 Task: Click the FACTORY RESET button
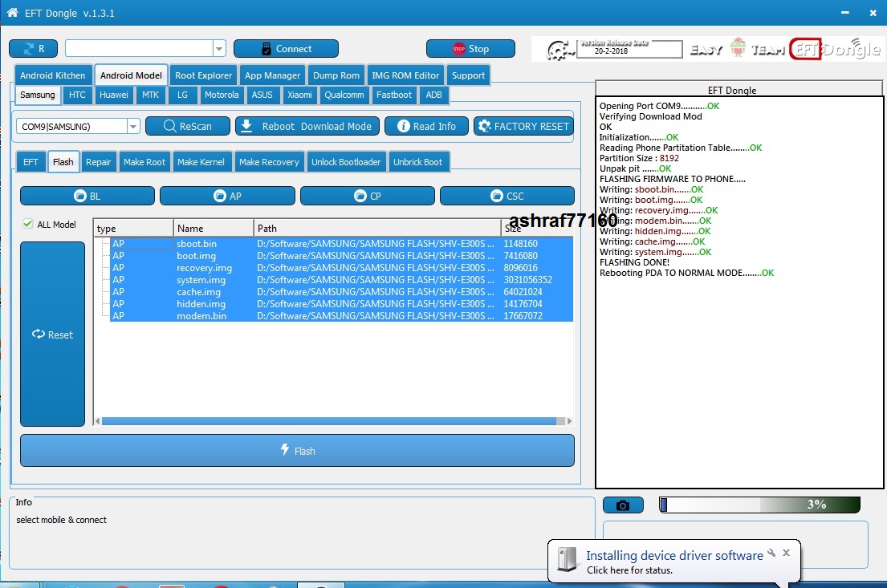523,126
